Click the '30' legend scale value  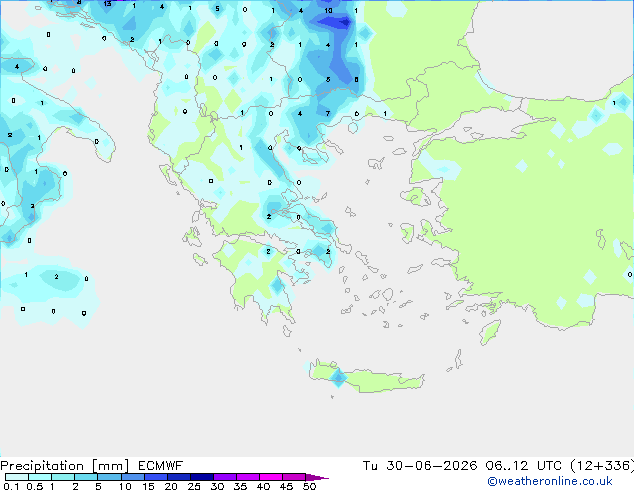tap(218, 486)
